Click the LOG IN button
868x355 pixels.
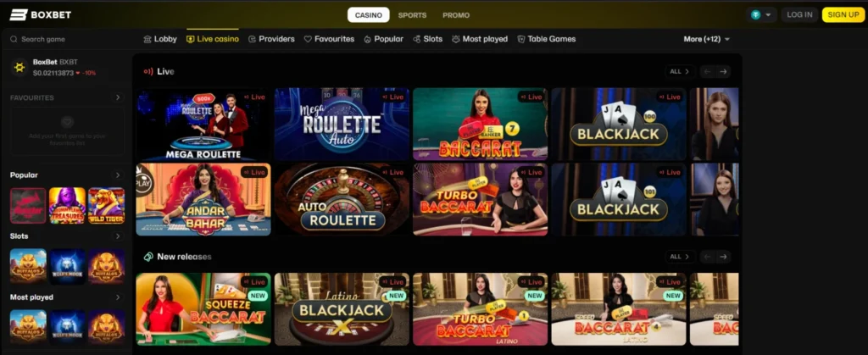tap(799, 15)
